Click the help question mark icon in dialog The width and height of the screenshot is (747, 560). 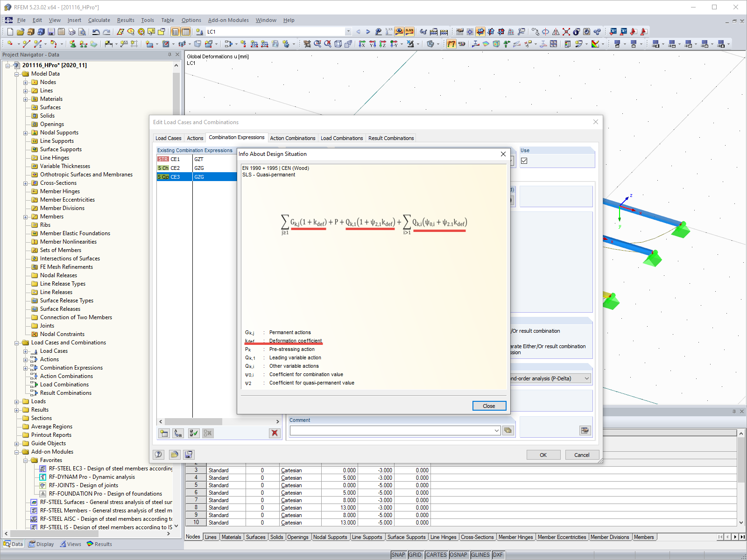(x=159, y=455)
